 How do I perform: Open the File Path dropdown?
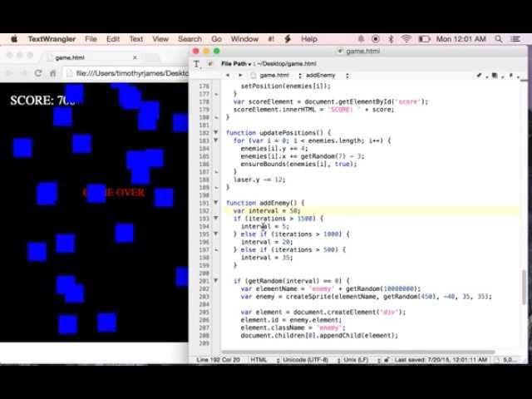coord(236,64)
